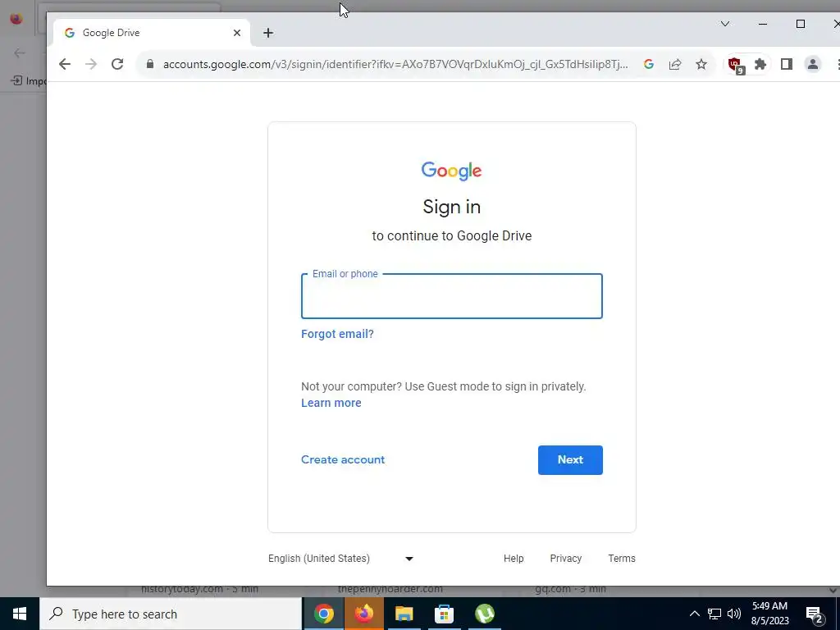Click the Create account link
The image size is (840, 630).
pyautogui.click(x=343, y=459)
